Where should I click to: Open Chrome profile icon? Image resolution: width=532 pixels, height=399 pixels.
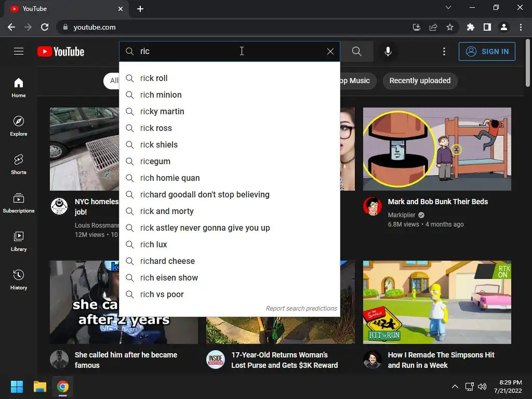[x=504, y=27]
